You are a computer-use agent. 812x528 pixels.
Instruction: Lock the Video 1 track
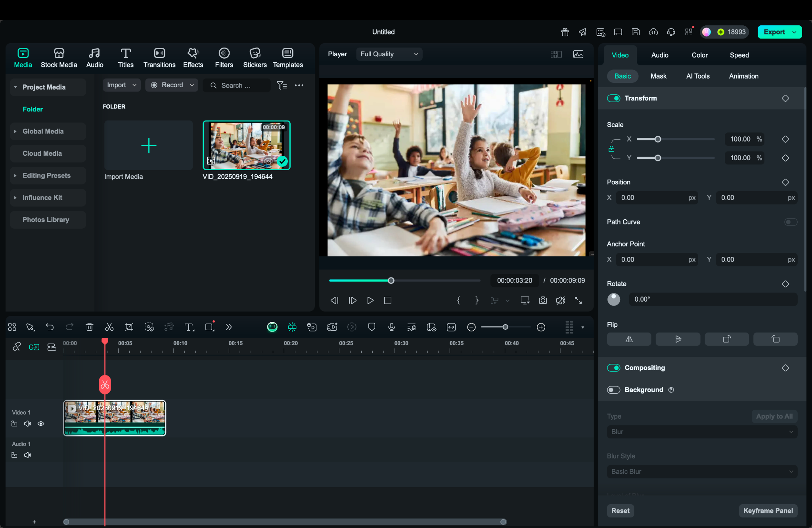14,424
